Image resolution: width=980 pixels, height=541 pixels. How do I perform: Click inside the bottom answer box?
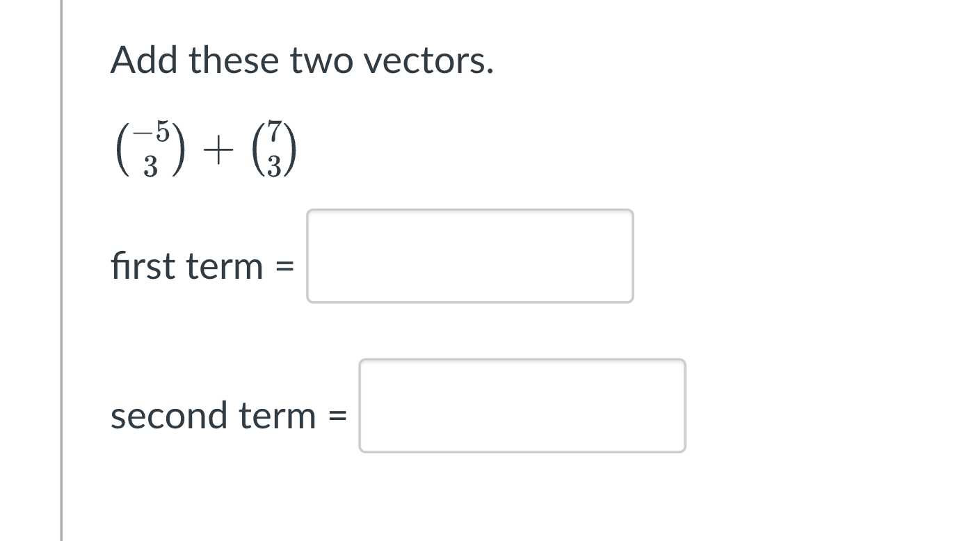click(x=522, y=405)
